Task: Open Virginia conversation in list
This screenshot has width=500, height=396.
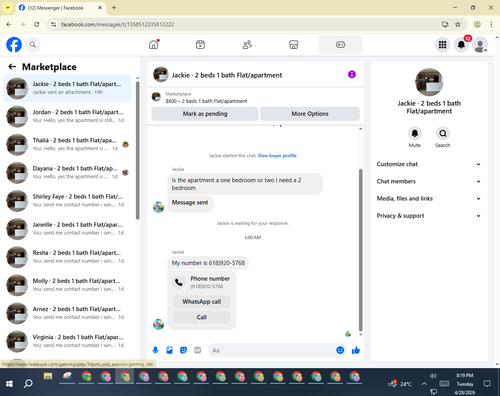Action: coord(67,341)
